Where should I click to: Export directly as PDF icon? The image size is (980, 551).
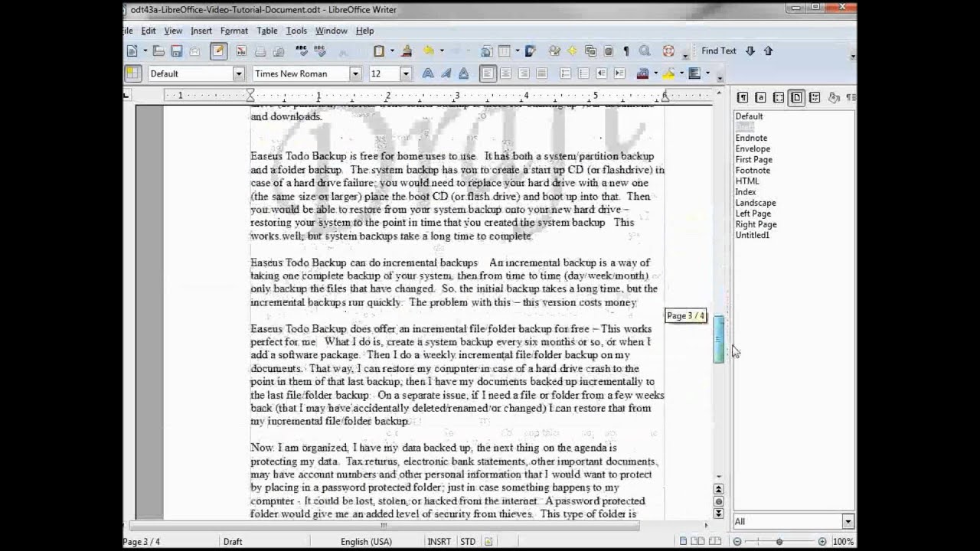241,51
